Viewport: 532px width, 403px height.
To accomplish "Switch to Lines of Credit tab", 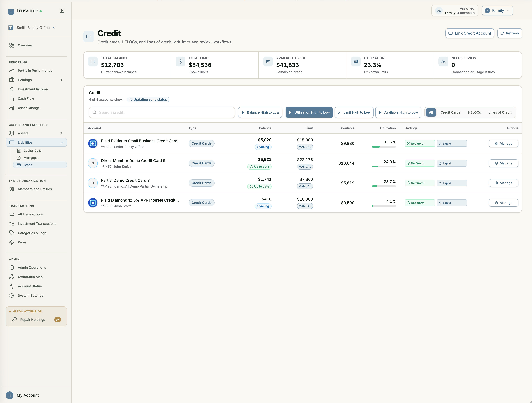I will pyautogui.click(x=500, y=112).
